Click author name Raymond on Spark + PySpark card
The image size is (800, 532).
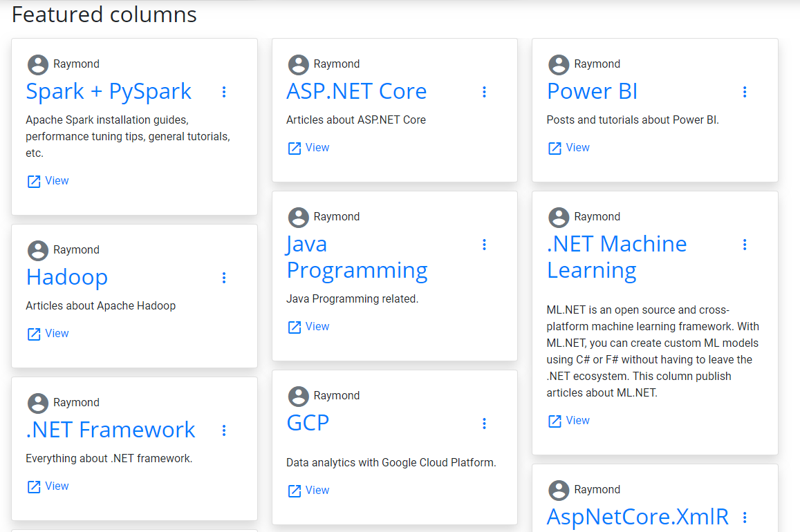click(77, 64)
